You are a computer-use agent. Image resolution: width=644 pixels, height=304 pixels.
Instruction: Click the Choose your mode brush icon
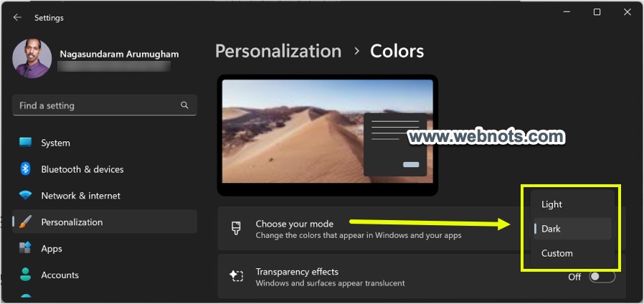tap(236, 229)
